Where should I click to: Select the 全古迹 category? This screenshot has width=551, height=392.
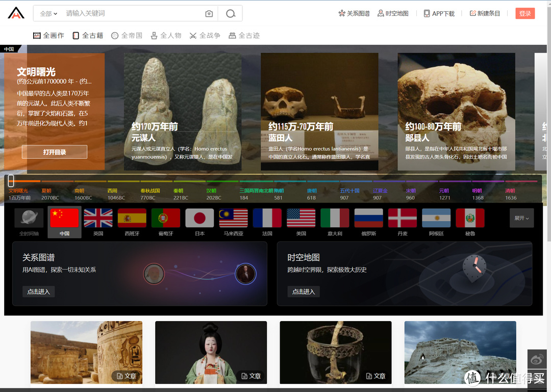[x=244, y=36]
